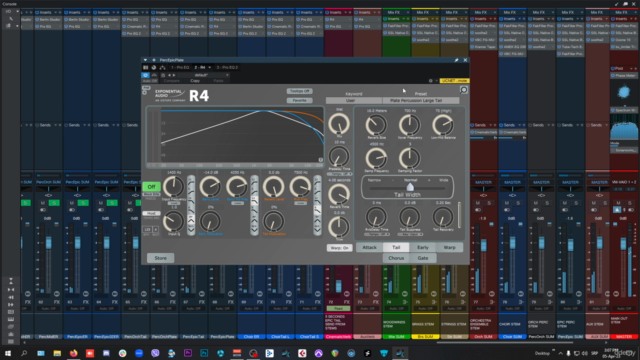The height and width of the screenshot is (360, 640).
Task: Toggle Read automation on channel 72
Action: point(338,309)
